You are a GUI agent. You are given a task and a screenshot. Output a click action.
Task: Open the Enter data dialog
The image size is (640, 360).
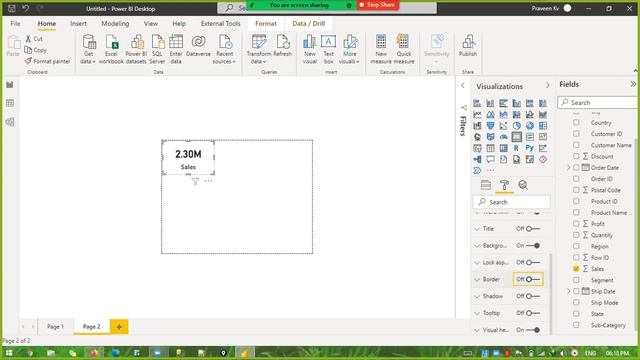click(176, 49)
